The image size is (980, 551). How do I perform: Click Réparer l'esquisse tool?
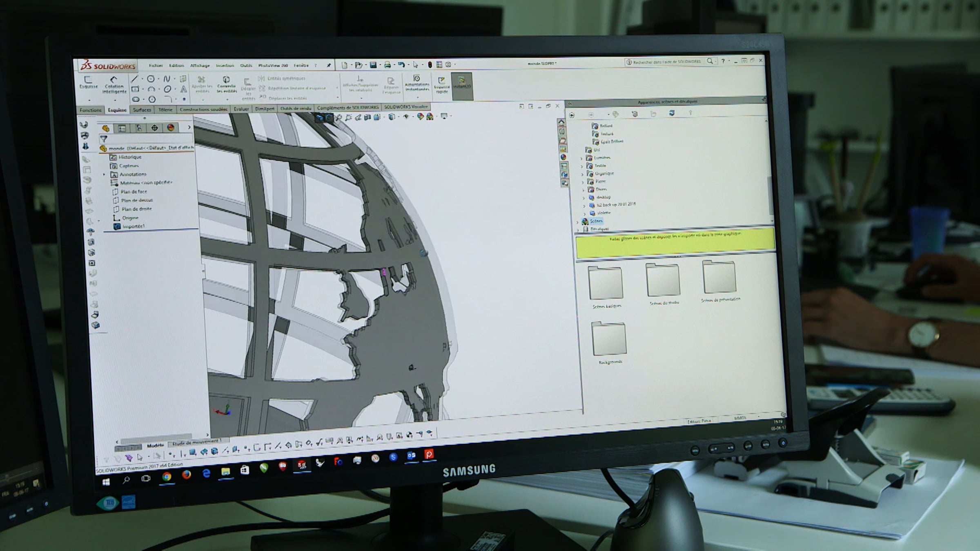click(391, 86)
